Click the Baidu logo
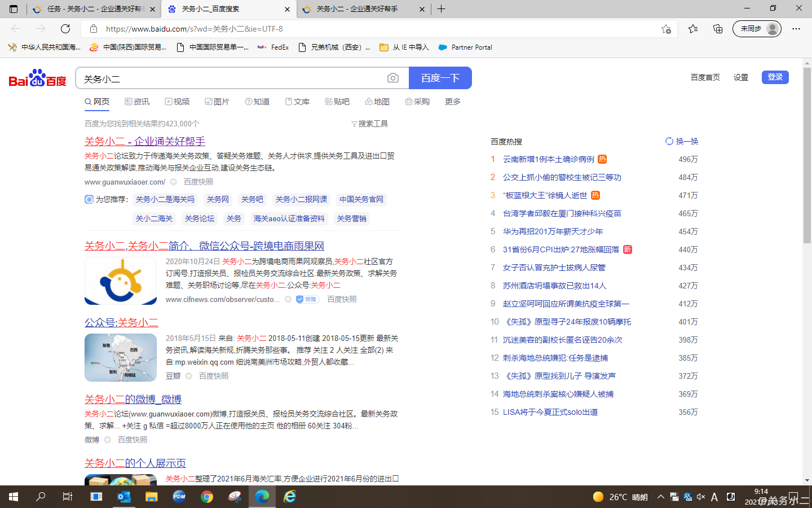The image size is (812, 508). point(38,78)
